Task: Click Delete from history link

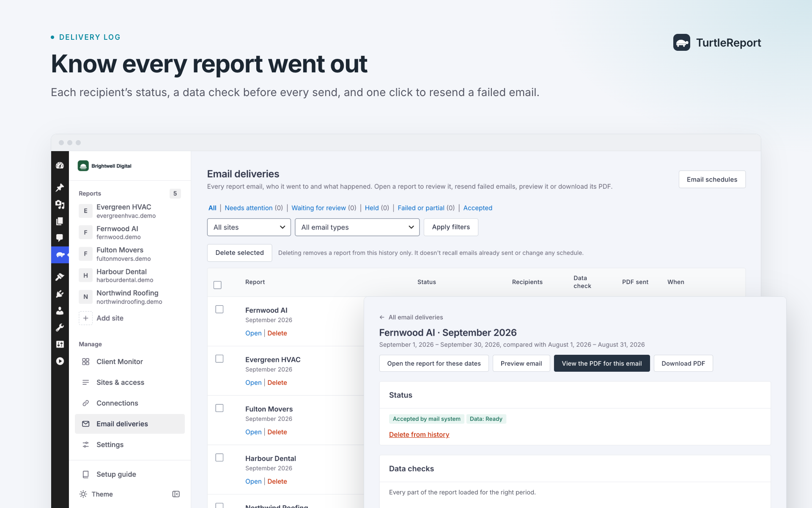Action: (419, 434)
